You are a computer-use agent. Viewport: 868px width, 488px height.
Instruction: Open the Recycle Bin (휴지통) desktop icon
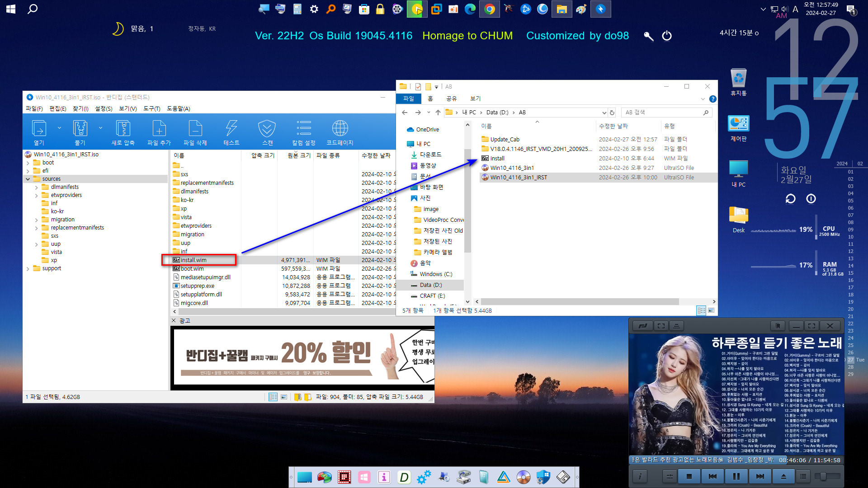pyautogui.click(x=738, y=82)
